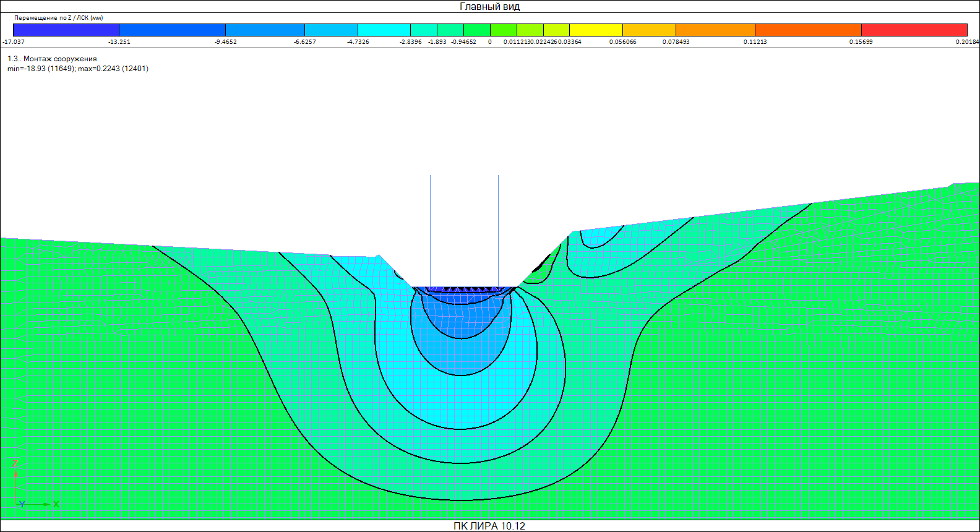Screen dimensions: 980x532
Task: Click the 0.15699 legend value label
Action: [861, 42]
